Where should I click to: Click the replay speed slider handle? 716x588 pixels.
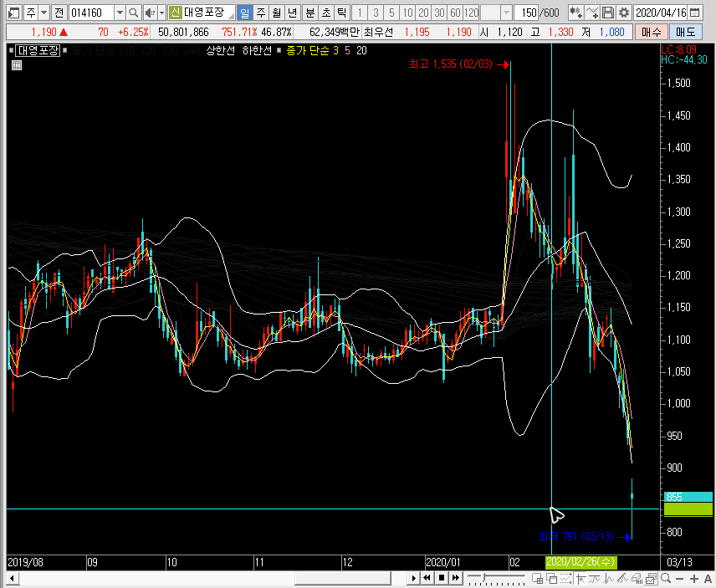pyautogui.click(x=485, y=578)
